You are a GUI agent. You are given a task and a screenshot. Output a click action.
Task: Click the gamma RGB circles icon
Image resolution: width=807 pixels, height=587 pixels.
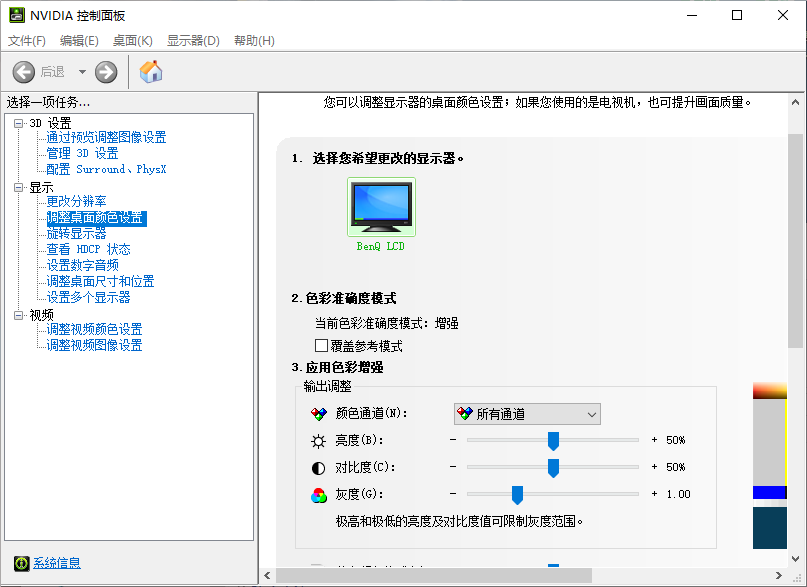click(319, 495)
